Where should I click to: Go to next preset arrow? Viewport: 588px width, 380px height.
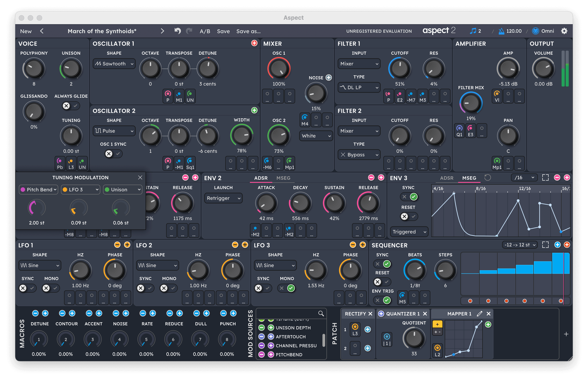(162, 31)
